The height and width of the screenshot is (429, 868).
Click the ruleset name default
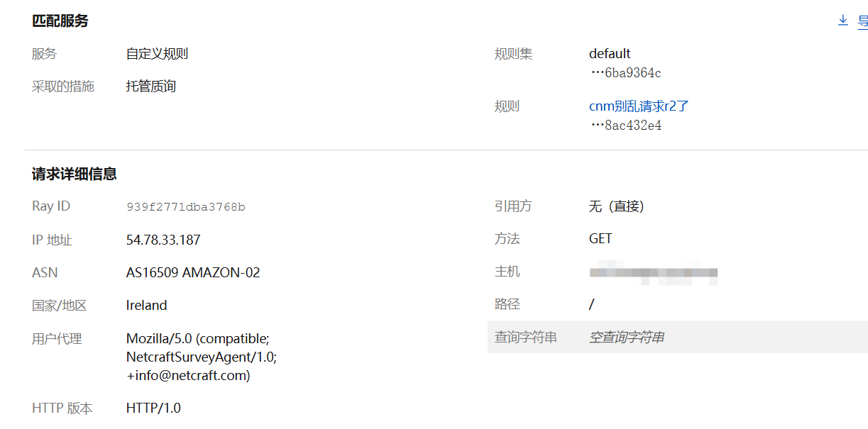click(x=610, y=54)
